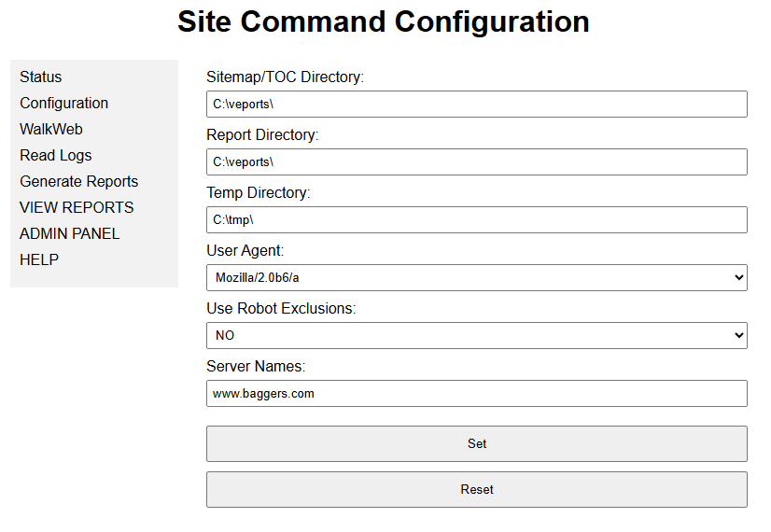Click the Reset button
The image size is (771, 532).
476,489
